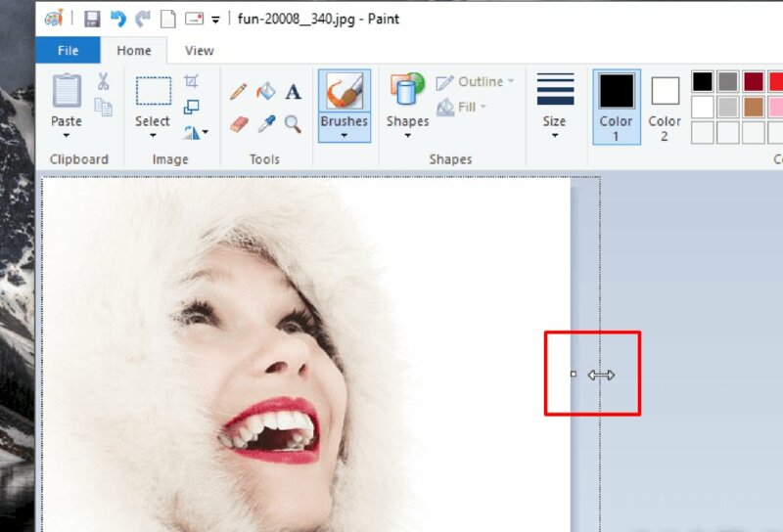783x532 pixels.
Task: Select the Pencil tool
Action: pyautogui.click(x=238, y=92)
